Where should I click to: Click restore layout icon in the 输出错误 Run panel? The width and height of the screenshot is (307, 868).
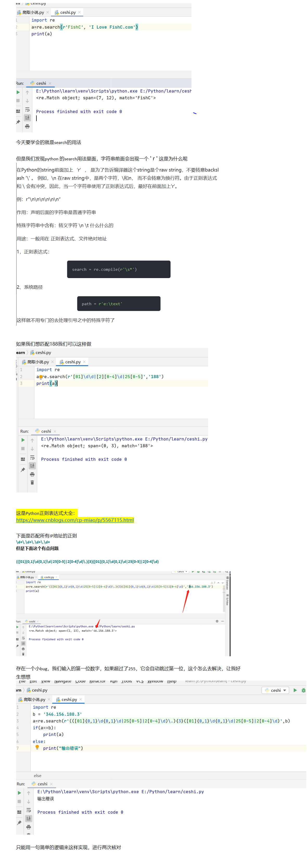point(19,812)
